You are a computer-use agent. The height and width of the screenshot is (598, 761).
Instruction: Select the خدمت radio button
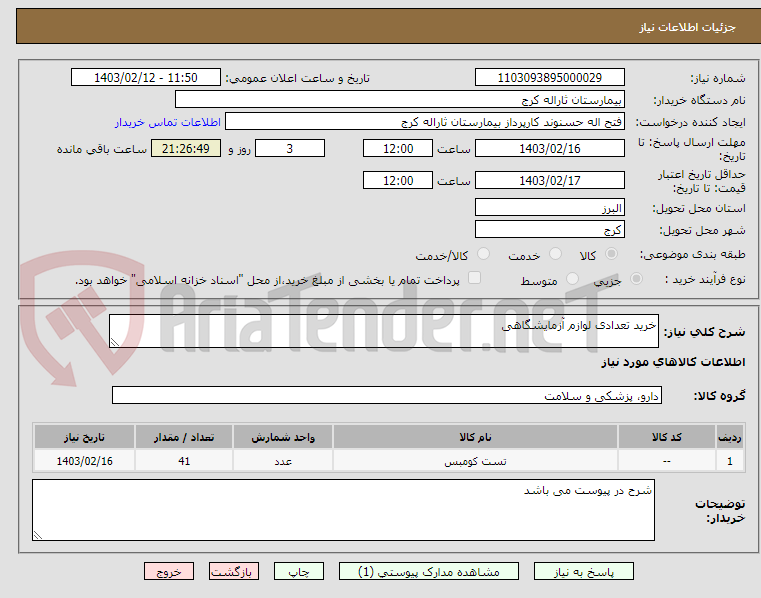(555, 253)
